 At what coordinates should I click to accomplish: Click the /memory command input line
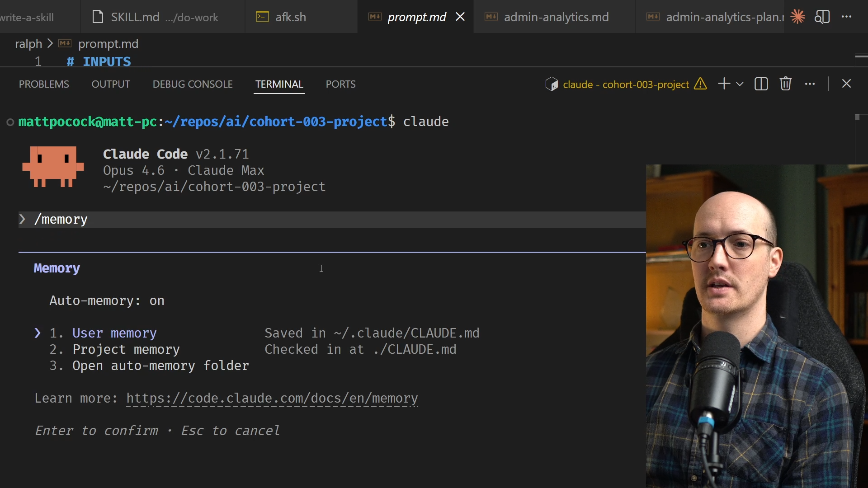332,220
